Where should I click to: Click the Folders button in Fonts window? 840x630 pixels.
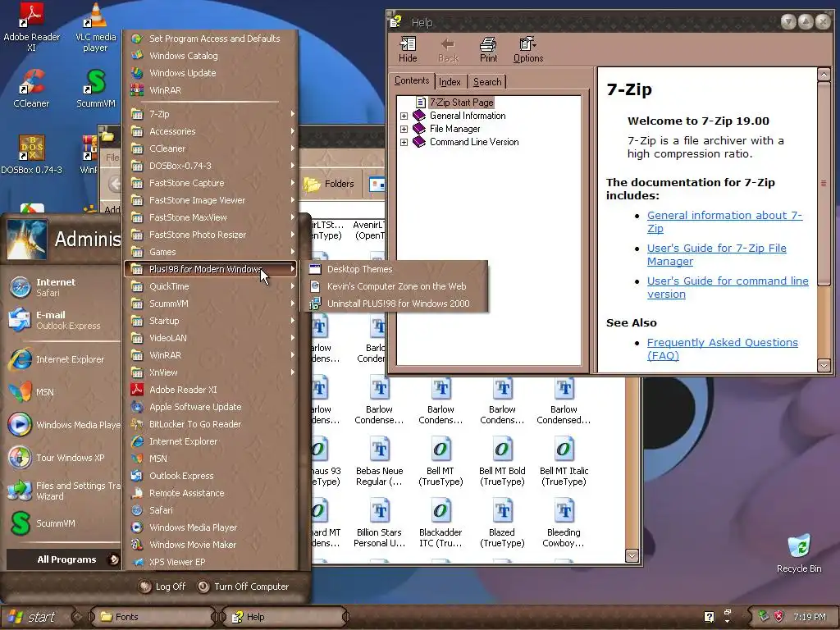click(329, 184)
